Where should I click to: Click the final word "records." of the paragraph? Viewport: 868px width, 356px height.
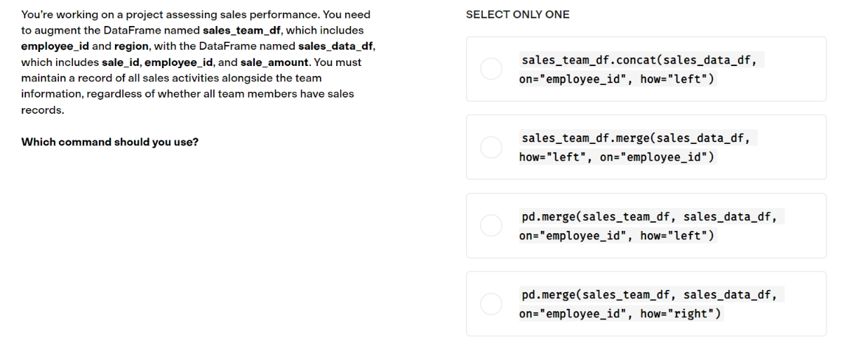coord(42,110)
